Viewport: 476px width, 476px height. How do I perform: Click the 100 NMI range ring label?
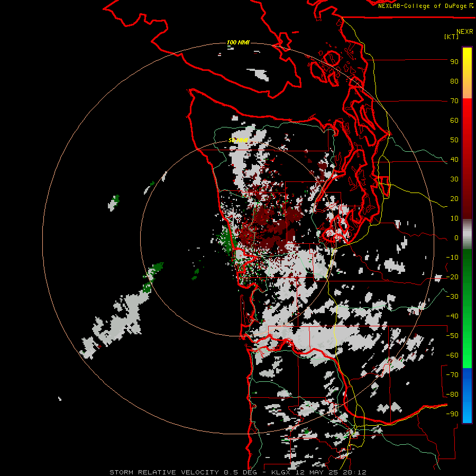tap(239, 42)
